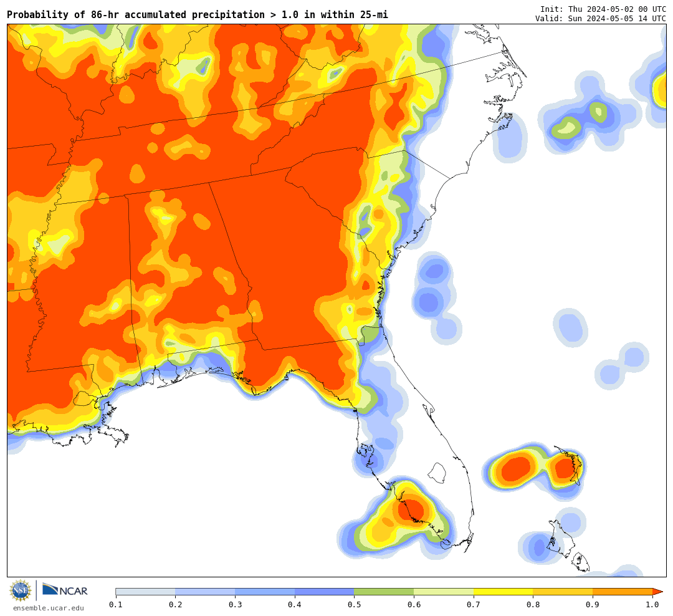
Task: Click the orange 0.9 to 1.0 colorbar swatch
Action: click(x=623, y=592)
